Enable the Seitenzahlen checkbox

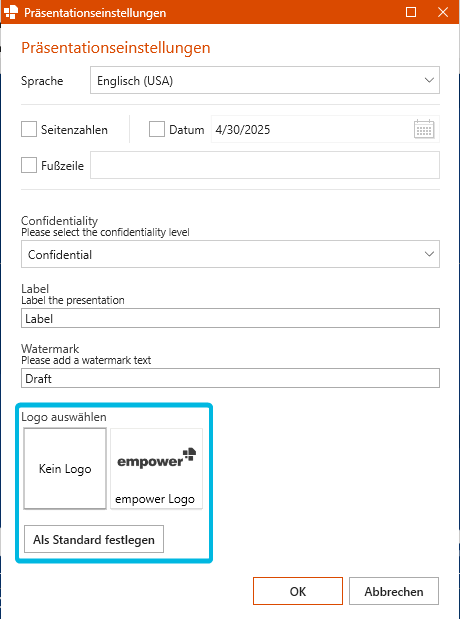click(x=29, y=129)
